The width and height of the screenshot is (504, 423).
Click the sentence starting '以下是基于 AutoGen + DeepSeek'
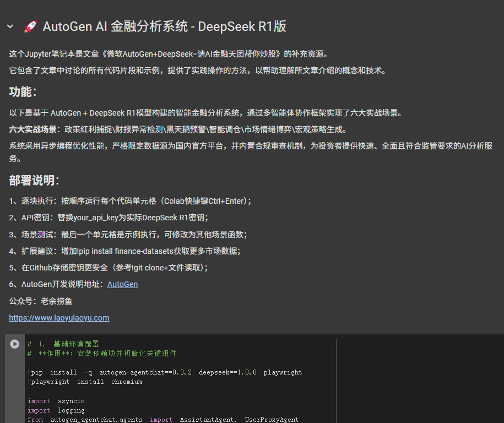(205, 113)
